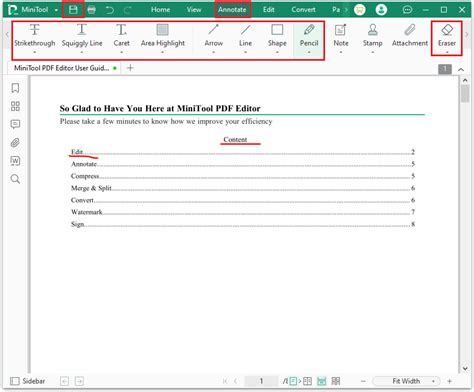Image resolution: width=474 pixels, height=392 pixels.
Task: Switch to single page view mode
Action: click(293, 381)
